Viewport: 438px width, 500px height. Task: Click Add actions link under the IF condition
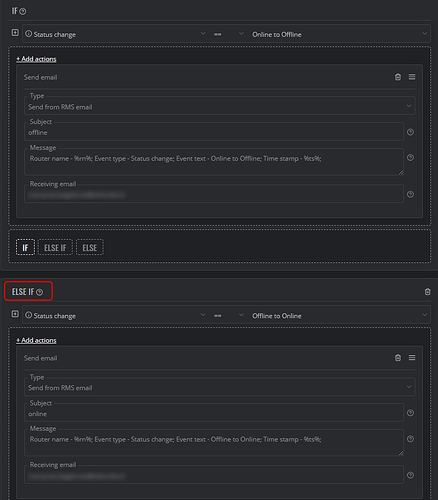(x=36, y=59)
